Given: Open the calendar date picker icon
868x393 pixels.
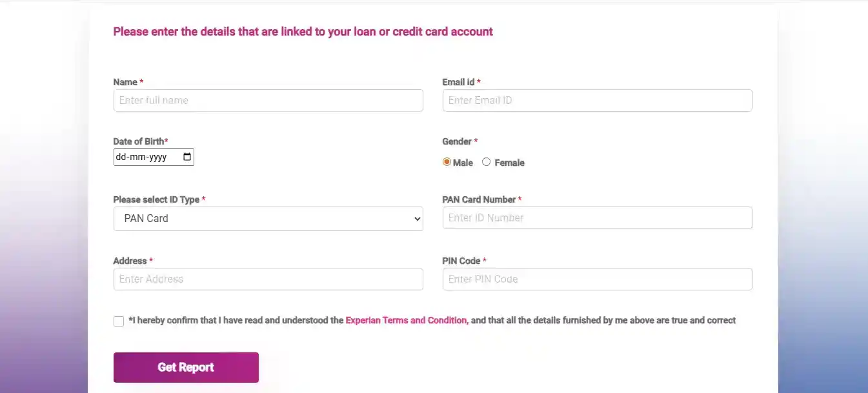Looking at the screenshot, I should (x=186, y=157).
